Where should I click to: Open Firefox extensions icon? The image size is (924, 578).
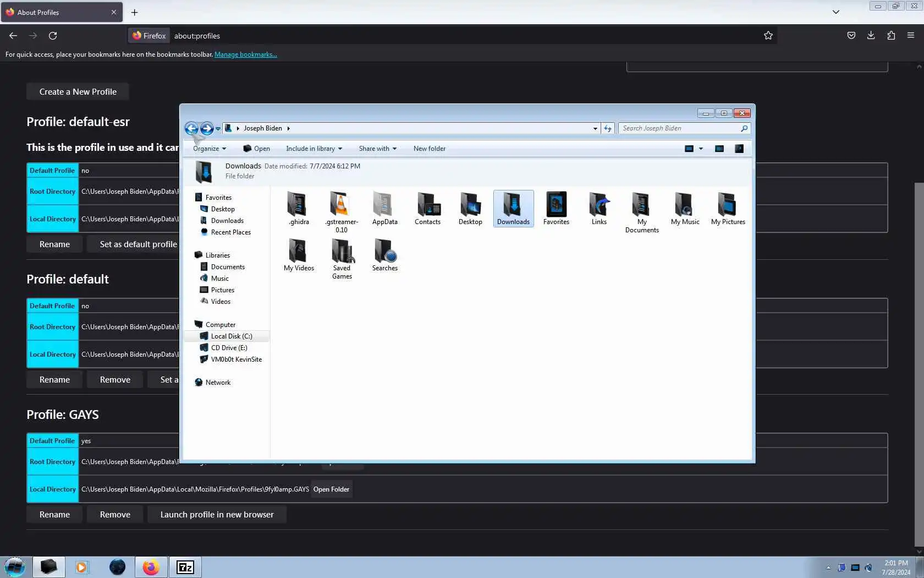pos(891,36)
